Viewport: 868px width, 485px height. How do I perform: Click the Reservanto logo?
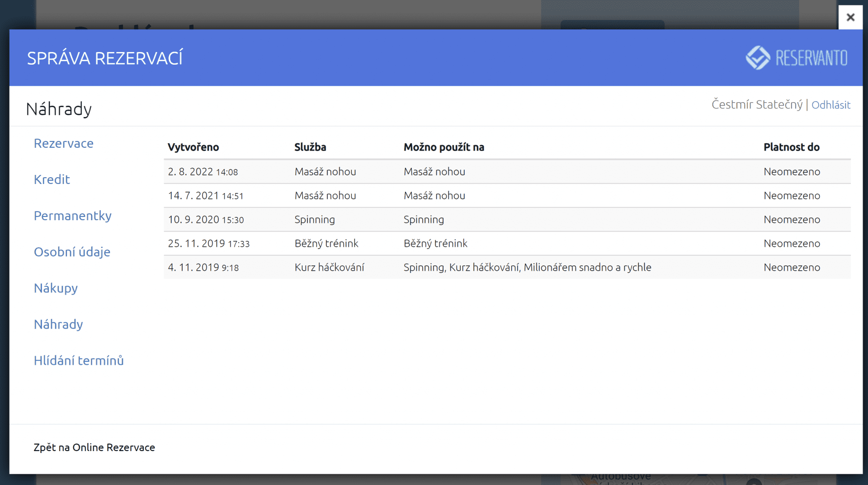point(796,58)
